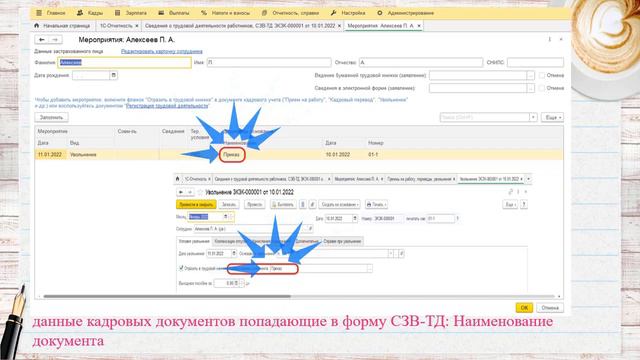Viewport: 640px width, 360px height.
Task: Open calendar next to Дата увольнения field
Action: tap(234, 253)
